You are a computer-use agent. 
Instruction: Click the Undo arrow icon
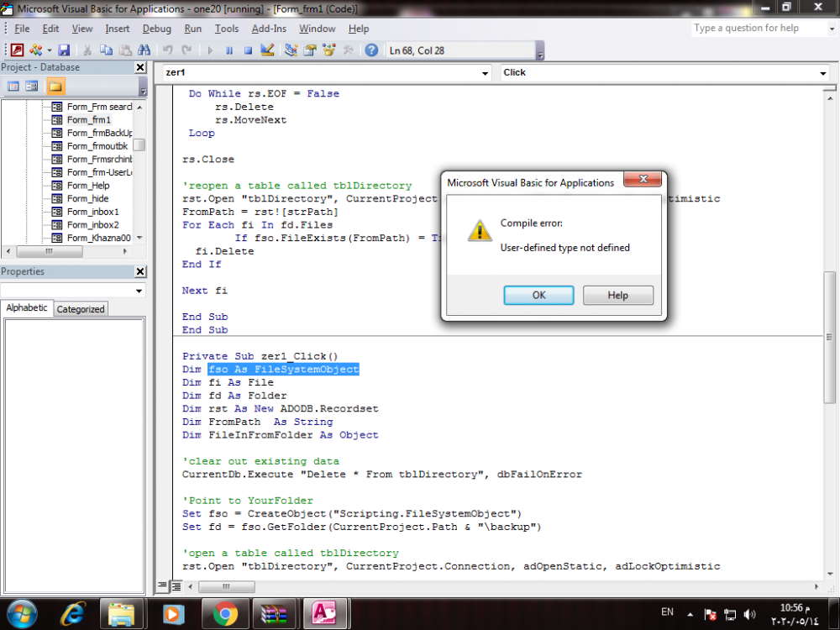pyautogui.click(x=168, y=50)
